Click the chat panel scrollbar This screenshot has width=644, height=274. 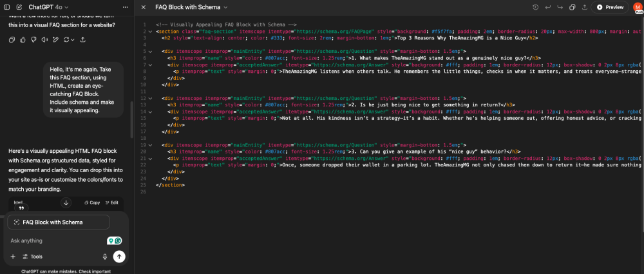131,119
